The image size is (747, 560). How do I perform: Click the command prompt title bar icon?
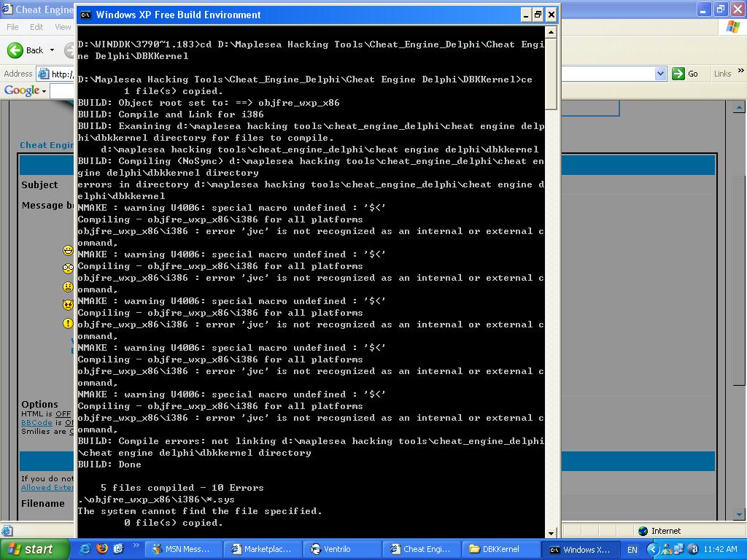(85, 15)
